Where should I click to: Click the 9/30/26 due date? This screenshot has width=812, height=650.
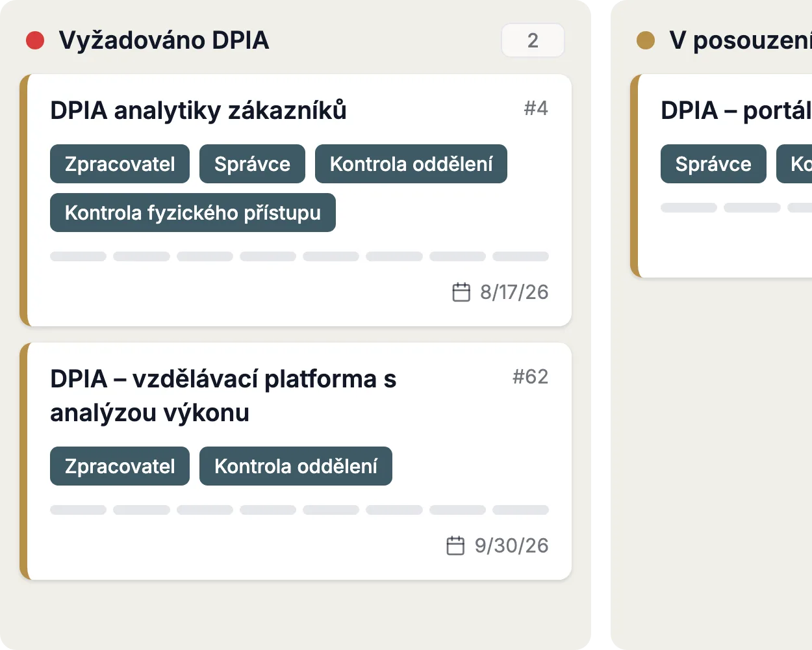point(511,545)
